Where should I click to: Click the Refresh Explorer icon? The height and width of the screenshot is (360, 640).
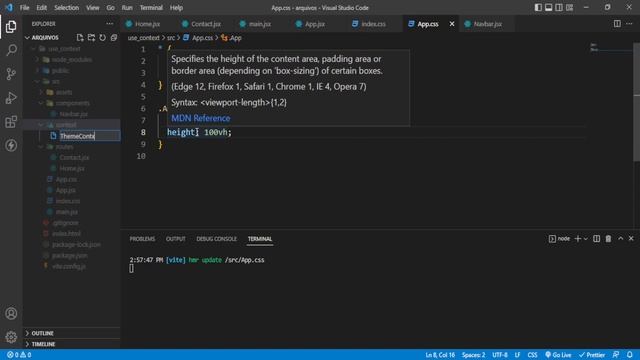point(102,38)
